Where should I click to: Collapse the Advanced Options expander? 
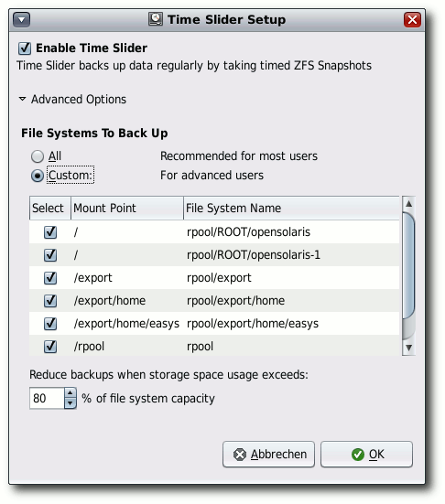click(22, 99)
